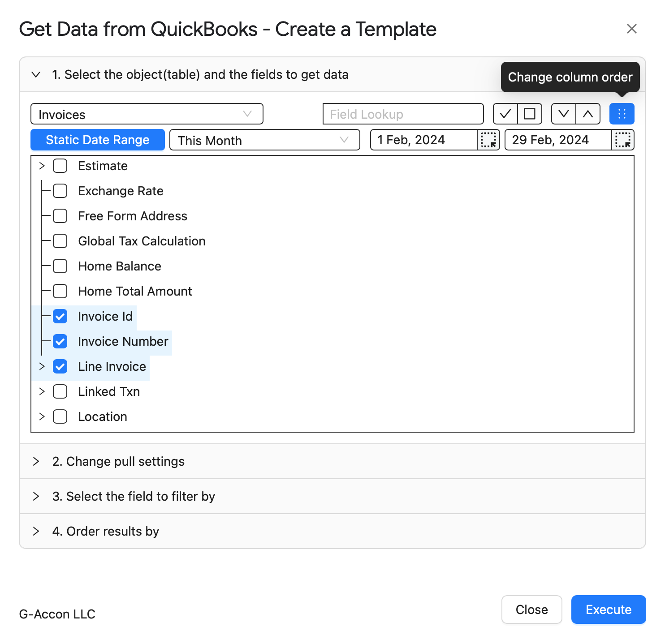
Task: Open the This Month date range dropdown
Action: click(264, 140)
